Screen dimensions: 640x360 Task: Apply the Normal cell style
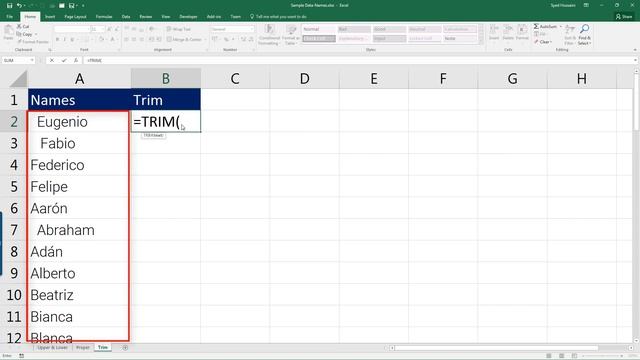(319, 29)
